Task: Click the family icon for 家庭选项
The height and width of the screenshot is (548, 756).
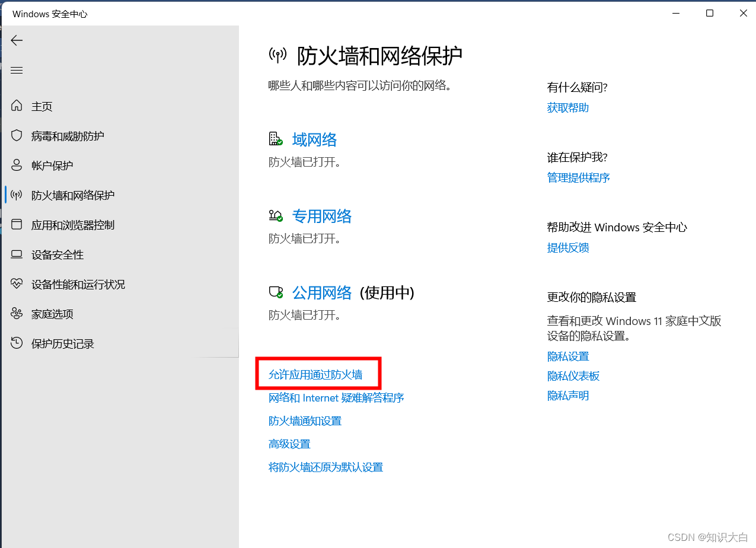Action: [17, 314]
